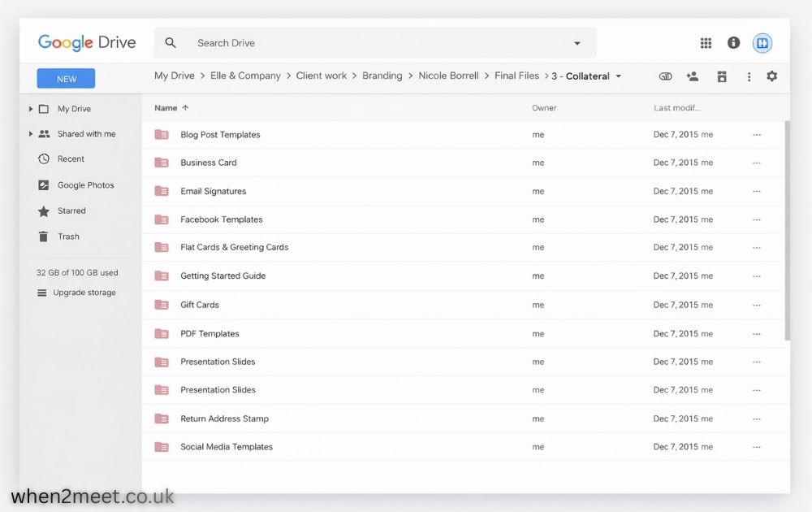The height and width of the screenshot is (512, 812).
Task: Open Drive settings via the gear icon
Action: [x=771, y=76]
